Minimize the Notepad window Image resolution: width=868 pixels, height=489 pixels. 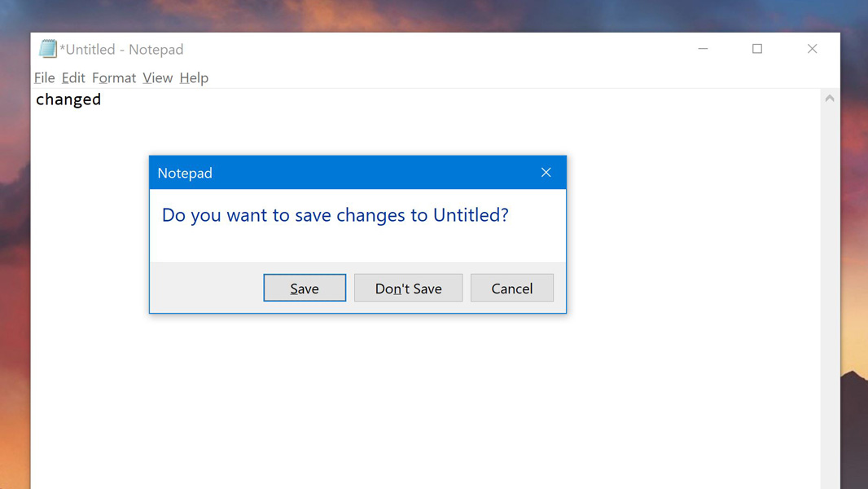[x=703, y=49]
